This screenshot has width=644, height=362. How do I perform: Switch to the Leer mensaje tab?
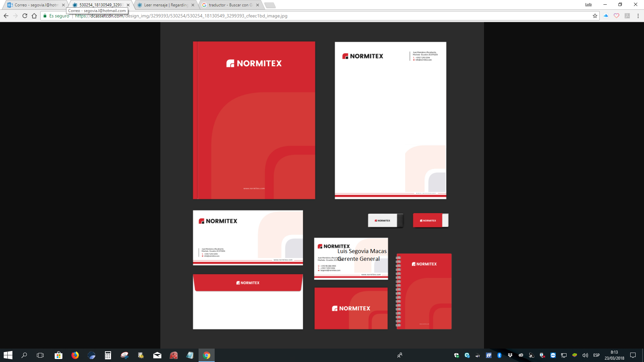pyautogui.click(x=165, y=5)
